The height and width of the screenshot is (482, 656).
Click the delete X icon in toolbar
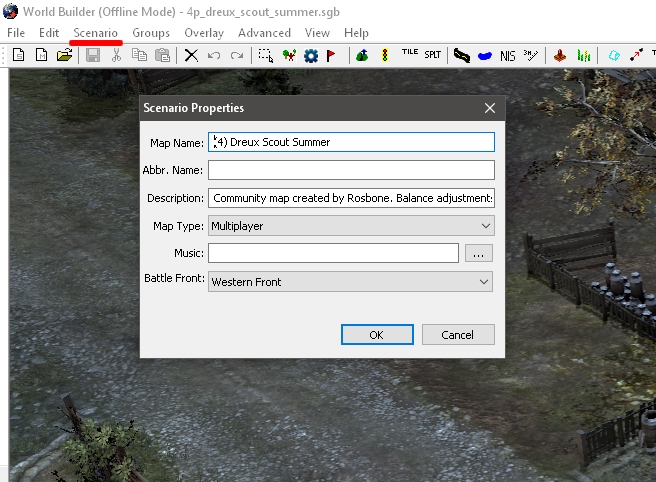coord(191,55)
